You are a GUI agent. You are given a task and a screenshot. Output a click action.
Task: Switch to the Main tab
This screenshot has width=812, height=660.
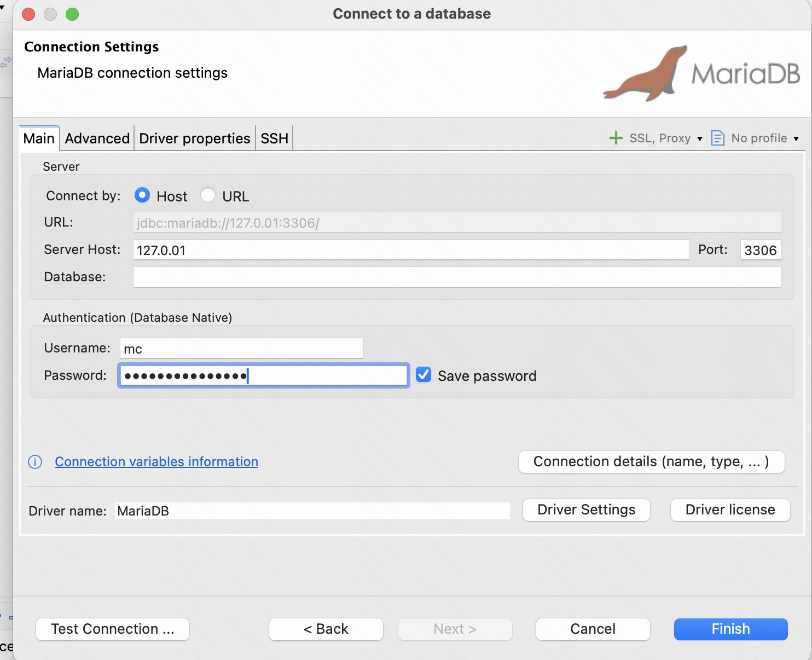click(39, 138)
